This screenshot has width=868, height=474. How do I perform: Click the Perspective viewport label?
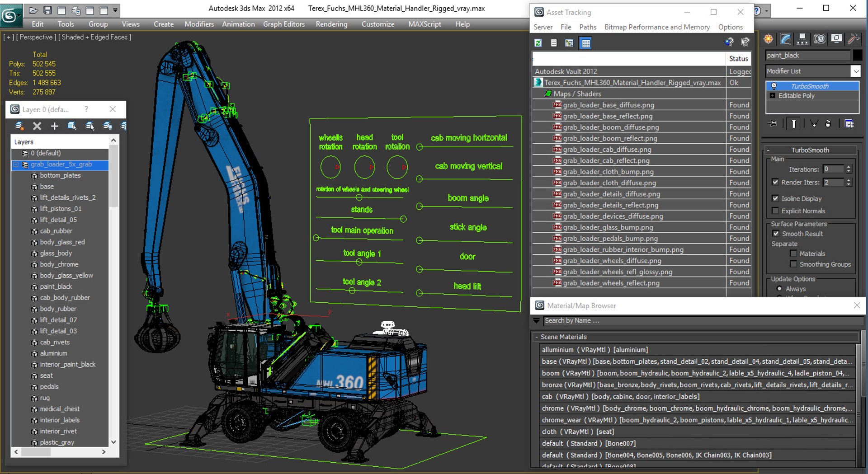(x=36, y=37)
